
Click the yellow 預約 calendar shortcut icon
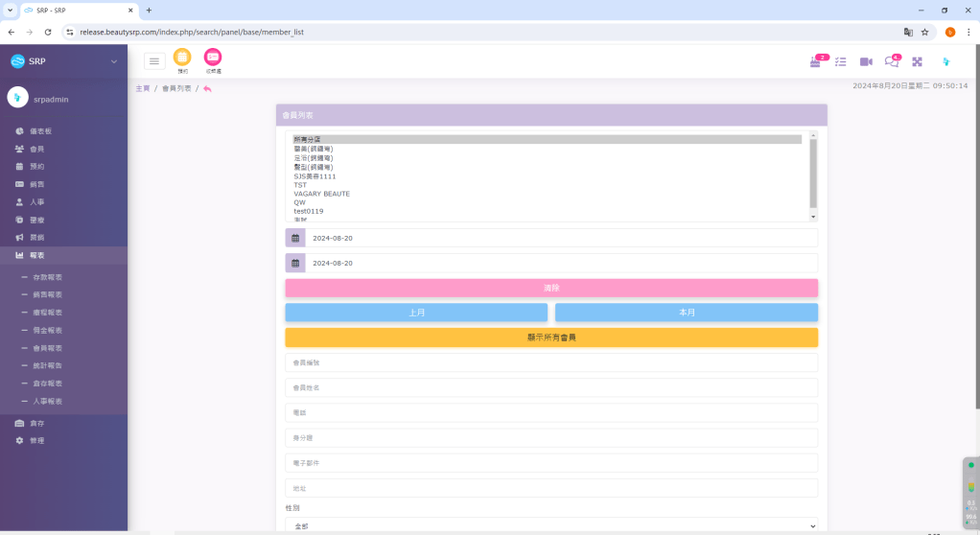click(x=182, y=58)
